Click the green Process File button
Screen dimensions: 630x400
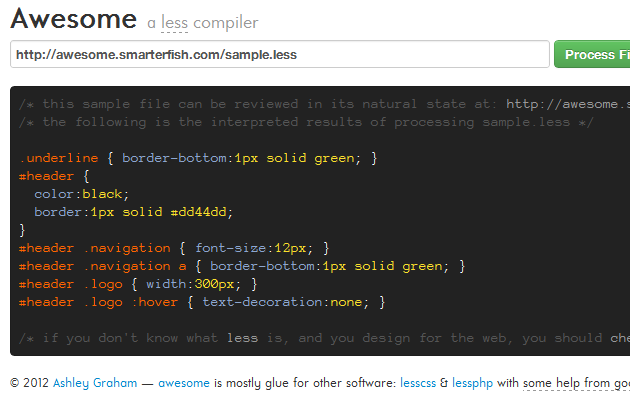pos(595,54)
